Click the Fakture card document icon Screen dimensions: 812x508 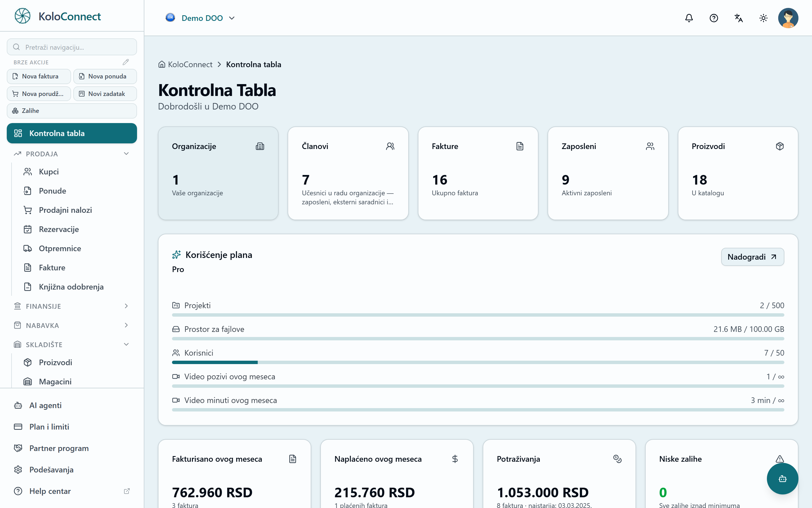click(x=520, y=146)
